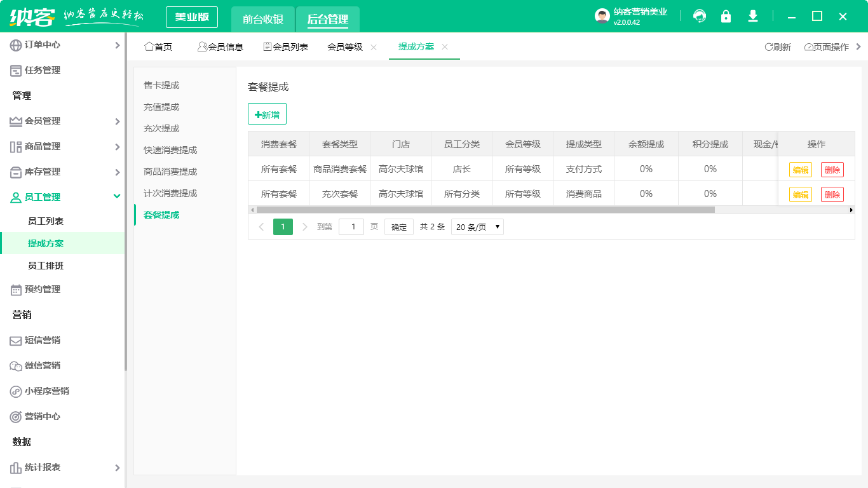The image size is (868, 488).
Task: Click the download icon in title bar
Action: click(x=753, y=17)
